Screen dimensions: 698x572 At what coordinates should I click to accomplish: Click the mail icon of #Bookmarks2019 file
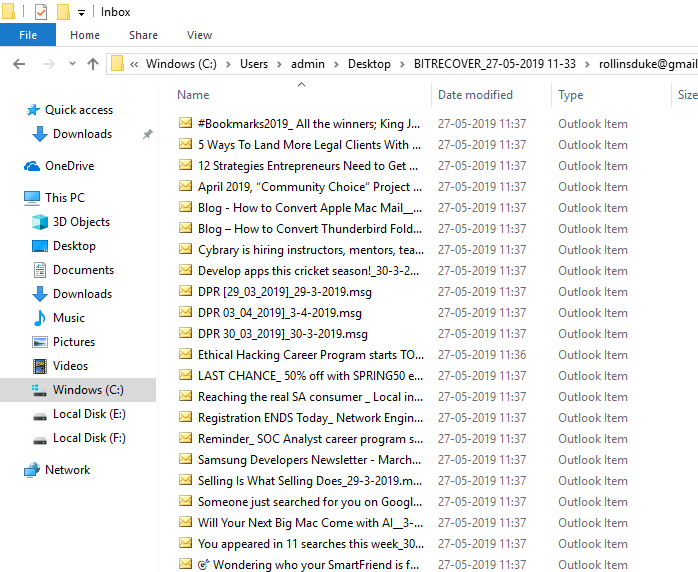tap(186, 122)
